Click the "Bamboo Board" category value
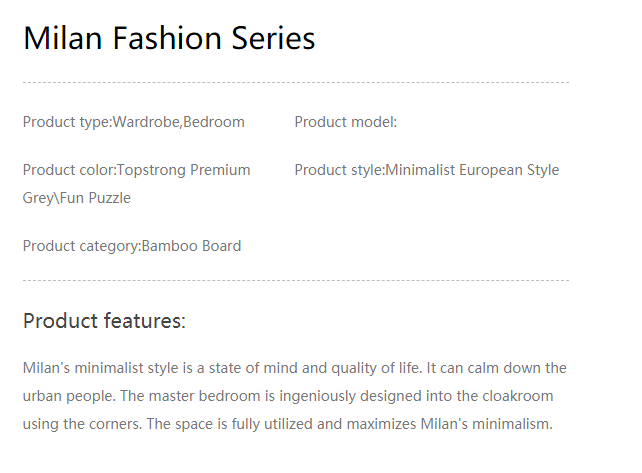Screen dimensions: 642x473 191,246
